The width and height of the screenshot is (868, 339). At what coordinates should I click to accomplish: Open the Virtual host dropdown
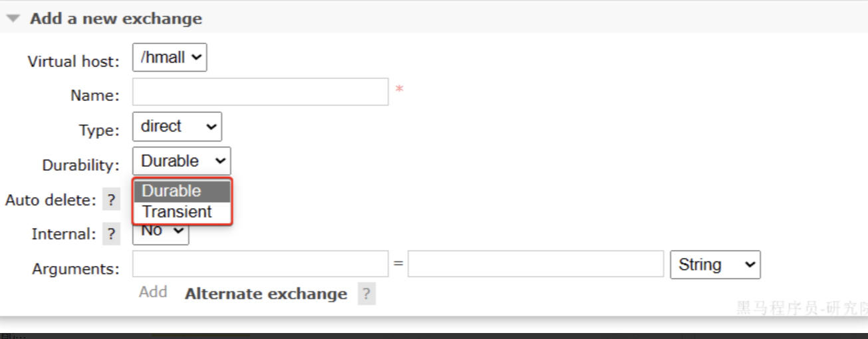170,57
